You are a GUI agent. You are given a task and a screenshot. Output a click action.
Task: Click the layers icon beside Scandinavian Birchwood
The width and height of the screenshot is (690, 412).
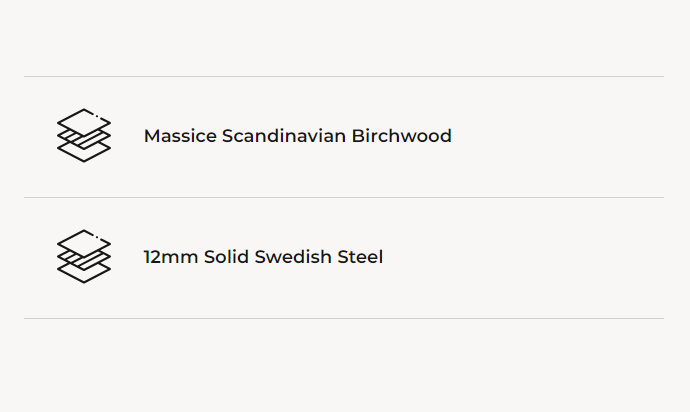(x=84, y=135)
